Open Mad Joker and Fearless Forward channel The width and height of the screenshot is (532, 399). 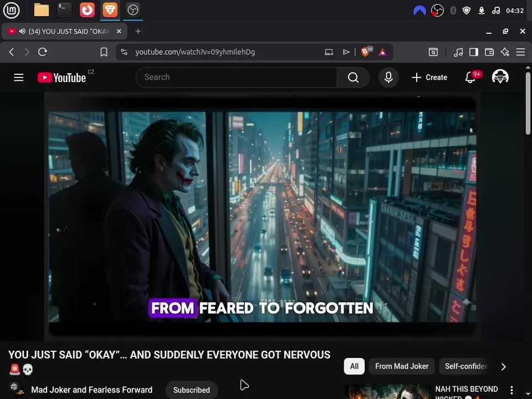[x=91, y=390]
